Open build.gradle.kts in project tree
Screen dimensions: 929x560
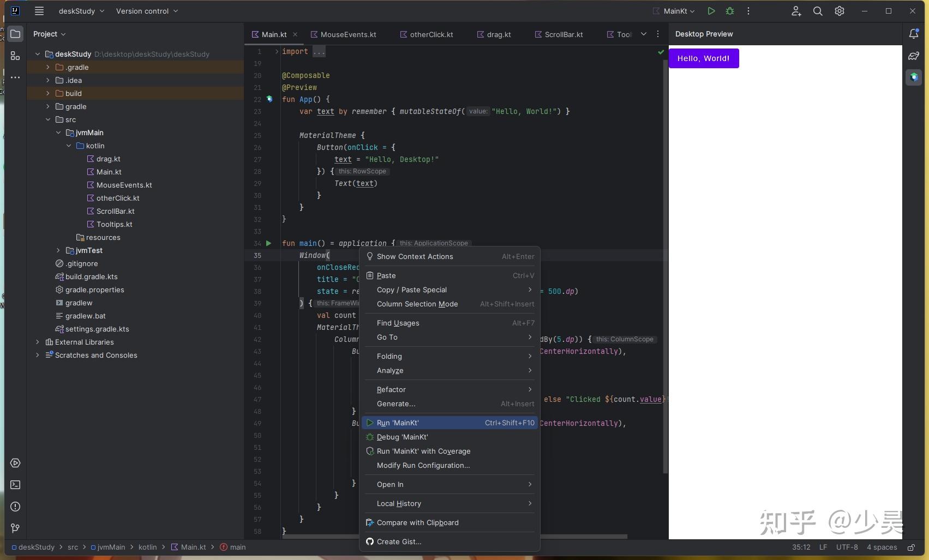(91, 276)
